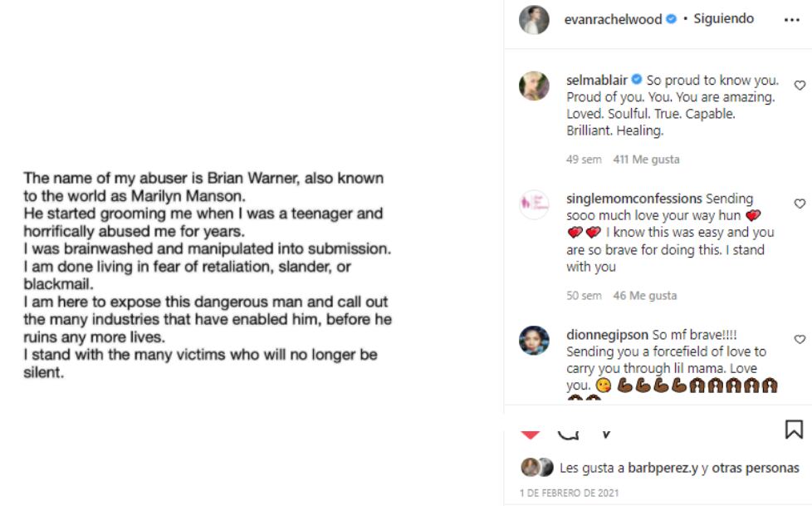Open the three-dot more options menu
The width and height of the screenshot is (812, 506).
coord(791,20)
